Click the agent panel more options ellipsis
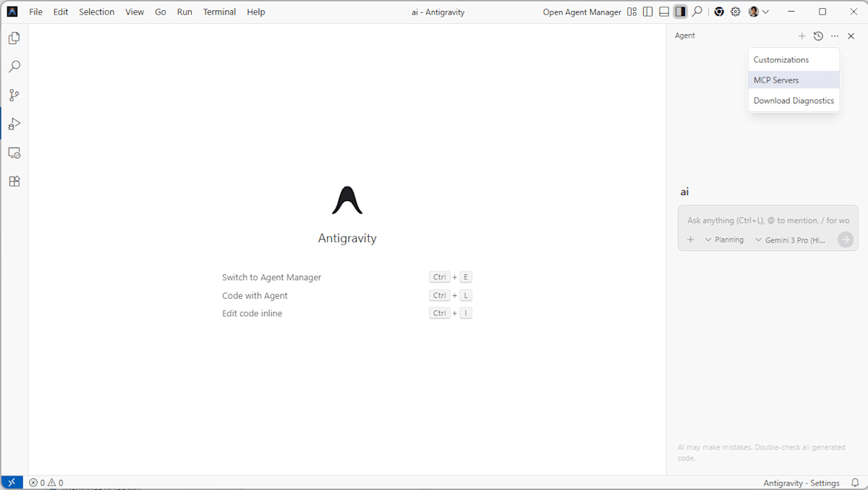Viewport: 868px width, 490px height. tap(835, 36)
